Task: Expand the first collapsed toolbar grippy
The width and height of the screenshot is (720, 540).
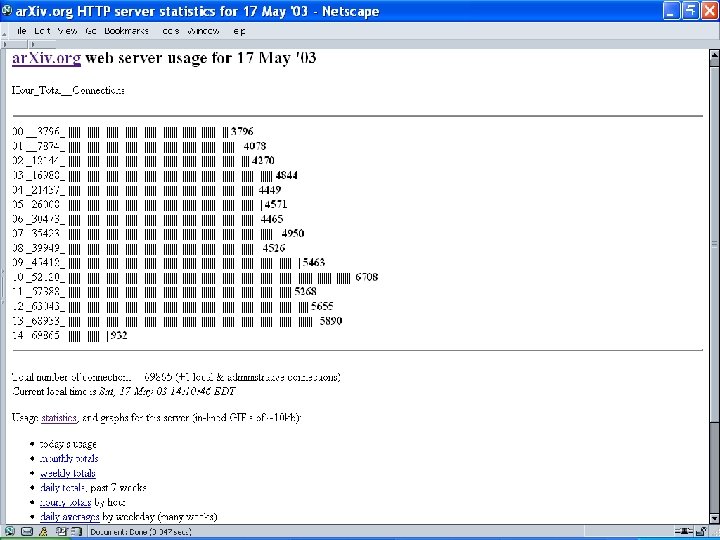Action: [x=15, y=45]
